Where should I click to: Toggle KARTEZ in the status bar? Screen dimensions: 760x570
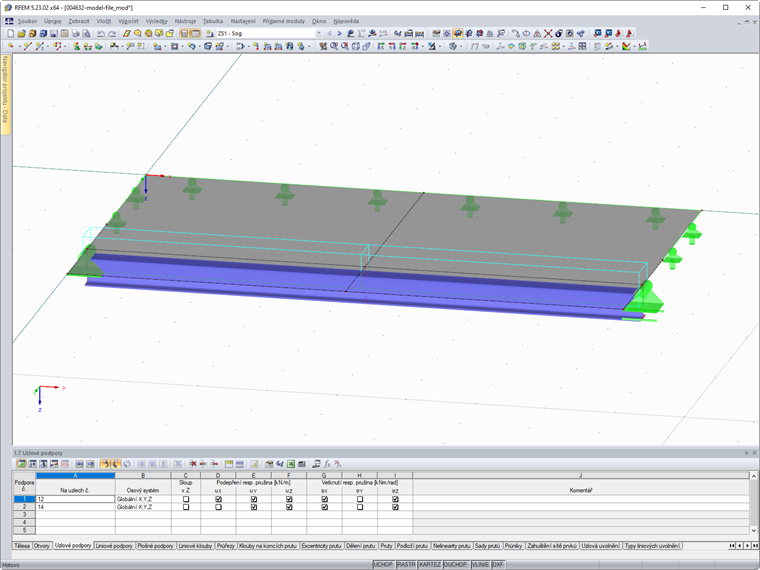coord(429,565)
